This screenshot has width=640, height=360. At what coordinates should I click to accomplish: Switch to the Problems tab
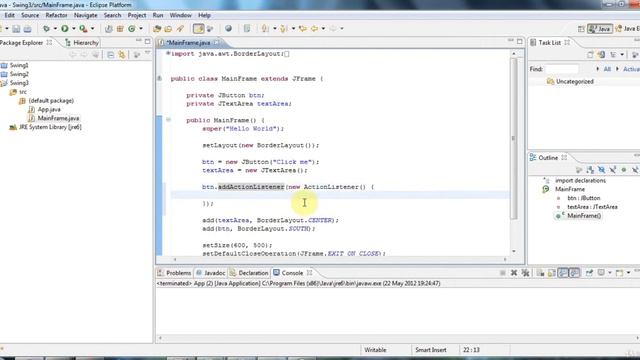174,273
